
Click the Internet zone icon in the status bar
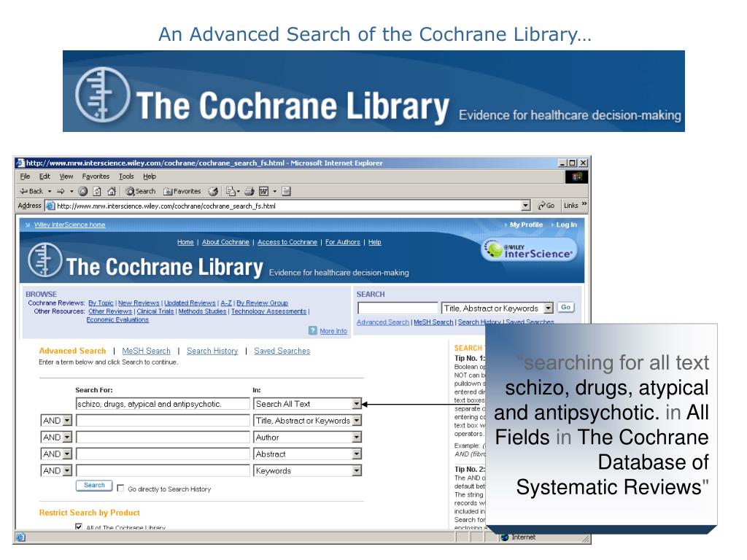coord(505,537)
